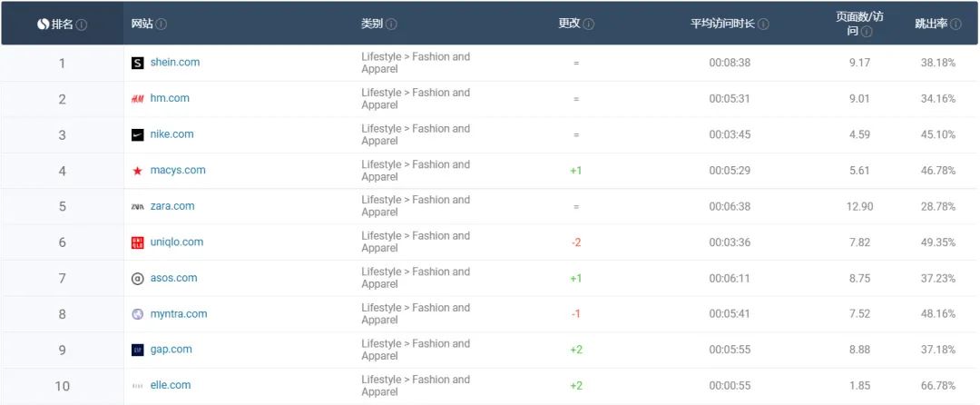Click the Gap navy logo icon
The height and width of the screenshot is (405, 980).
coord(138,350)
